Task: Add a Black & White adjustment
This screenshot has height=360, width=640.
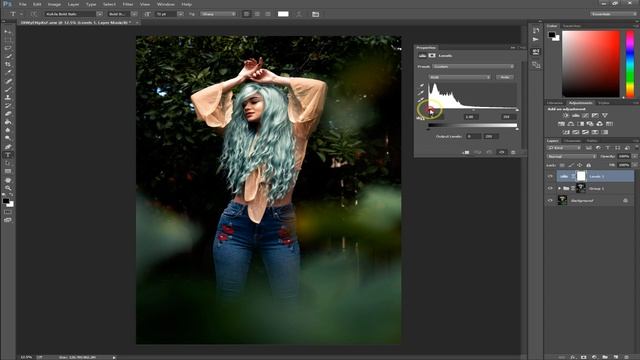Action: coord(580,124)
